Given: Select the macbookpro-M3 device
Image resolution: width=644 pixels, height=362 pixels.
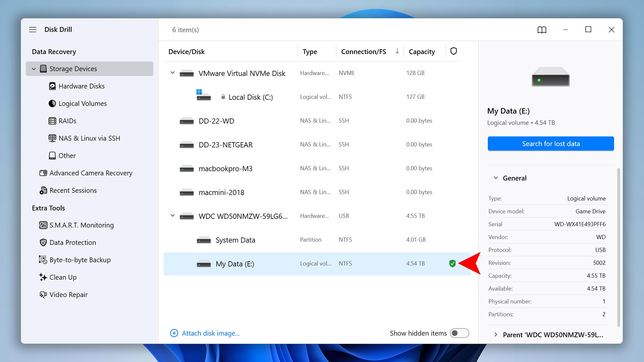Looking at the screenshot, I should pos(225,169).
